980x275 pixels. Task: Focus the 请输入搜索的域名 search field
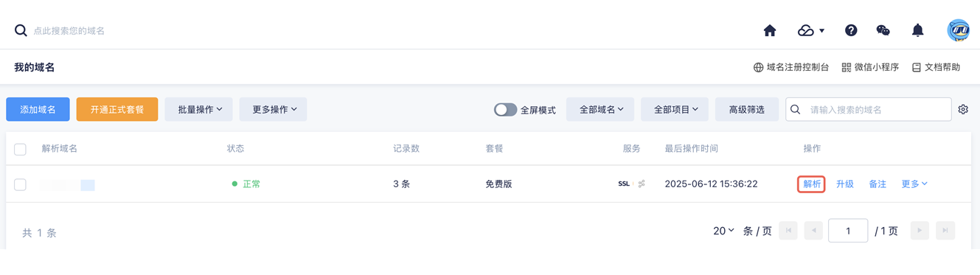869,109
